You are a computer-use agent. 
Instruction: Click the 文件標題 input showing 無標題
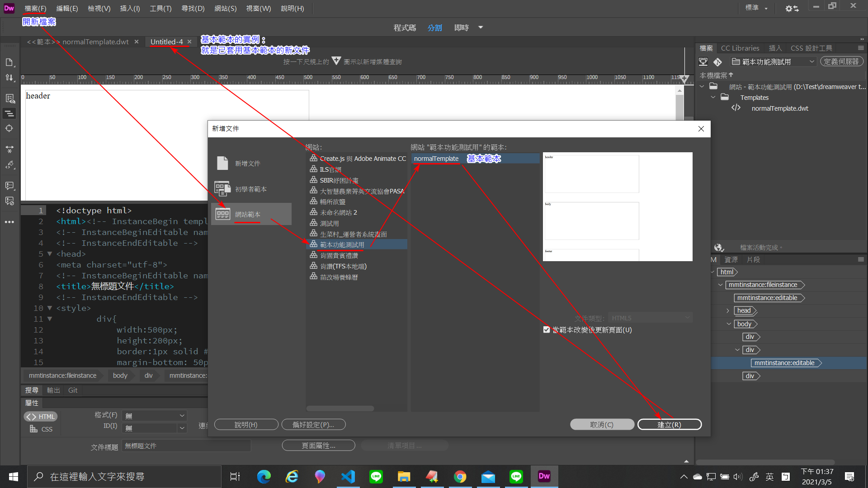[x=186, y=446]
